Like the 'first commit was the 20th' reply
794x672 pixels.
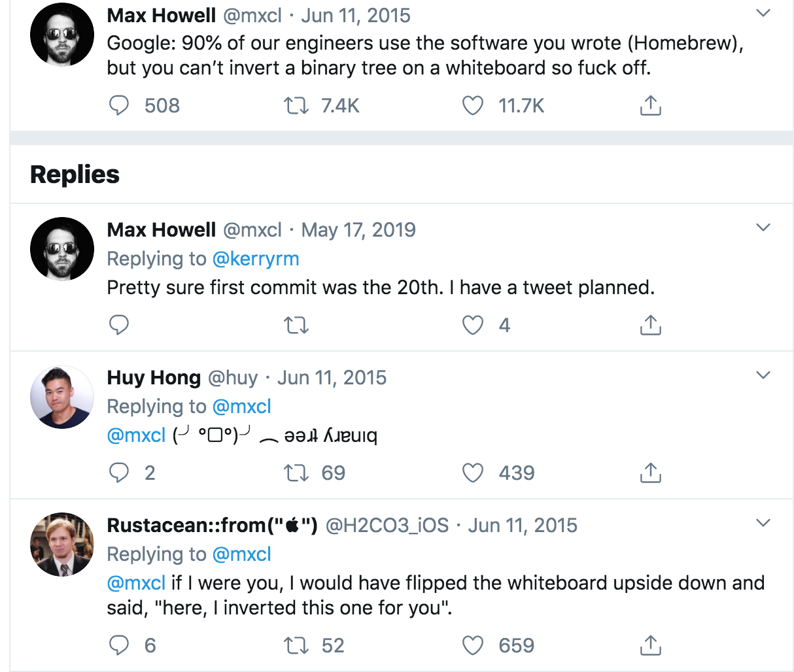pyautogui.click(x=473, y=325)
